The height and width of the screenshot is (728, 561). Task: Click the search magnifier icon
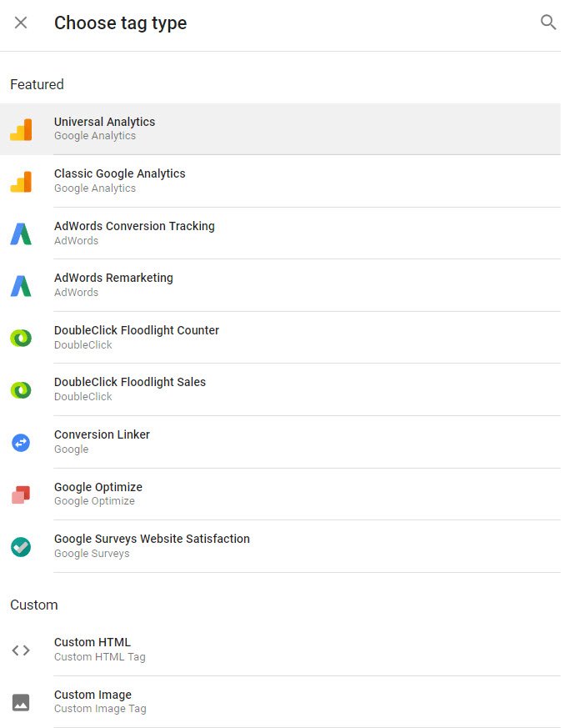(548, 23)
